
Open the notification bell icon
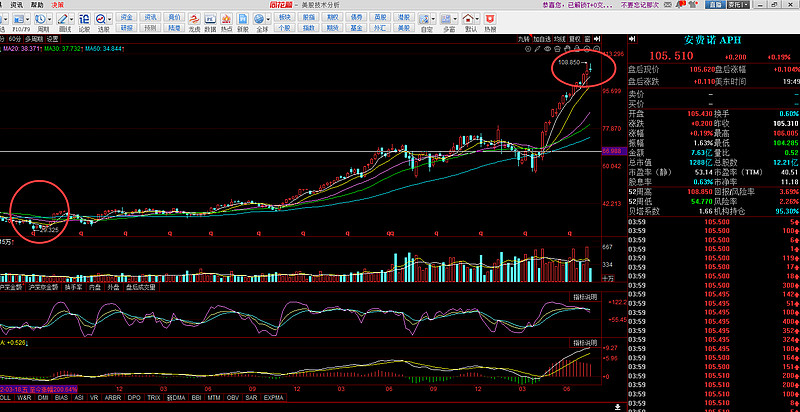click(680, 5)
